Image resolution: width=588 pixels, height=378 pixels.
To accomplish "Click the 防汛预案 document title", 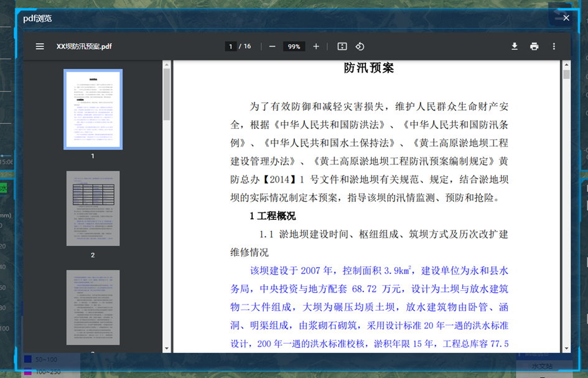I will pos(369,68).
